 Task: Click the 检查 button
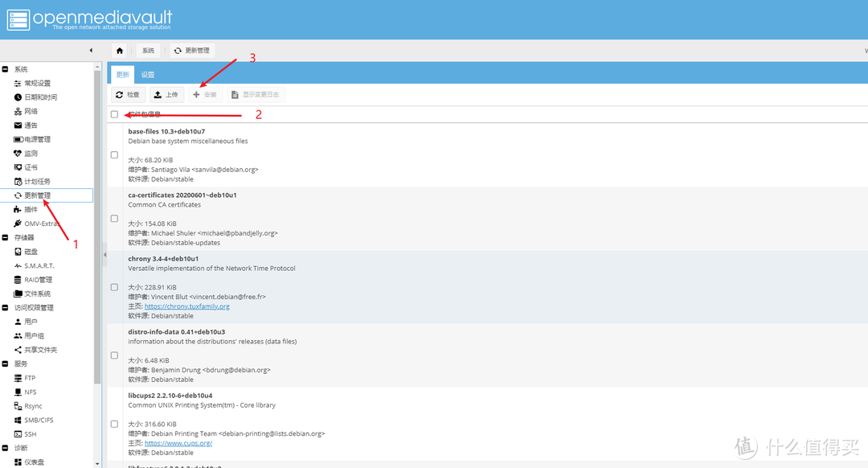[x=129, y=95]
